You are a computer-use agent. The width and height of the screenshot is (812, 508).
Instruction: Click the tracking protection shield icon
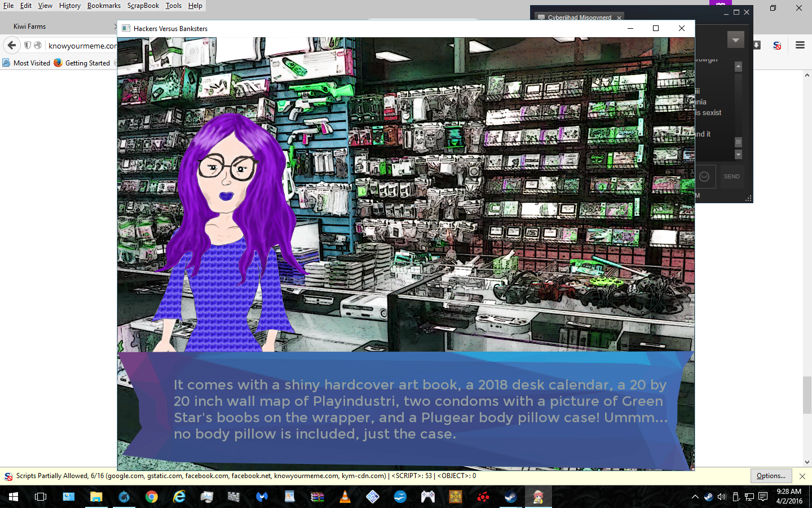click(28, 45)
